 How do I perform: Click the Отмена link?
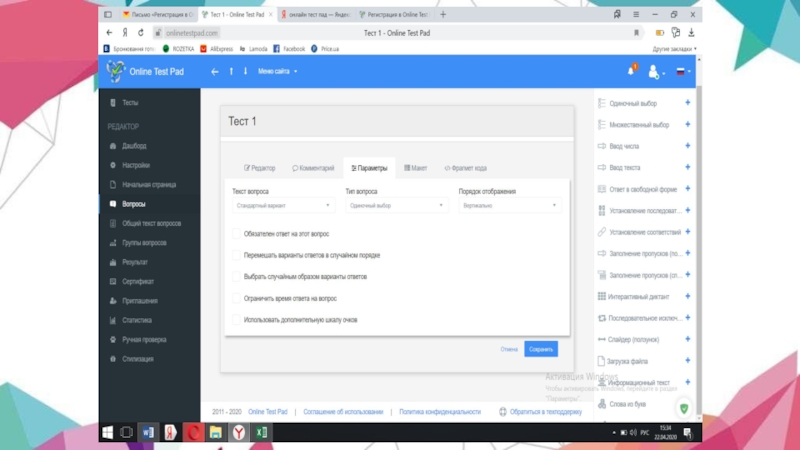[x=509, y=349]
